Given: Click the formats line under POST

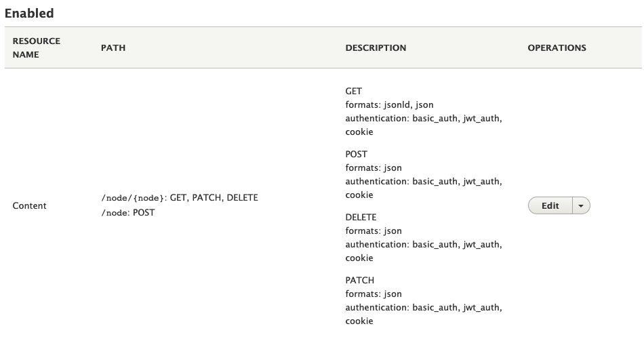Looking at the screenshot, I should point(374,168).
